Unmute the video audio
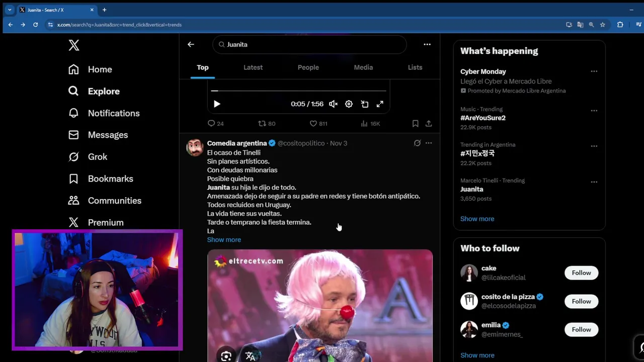Image resolution: width=644 pixels, height=362 pixels. (x=333, y=104)
